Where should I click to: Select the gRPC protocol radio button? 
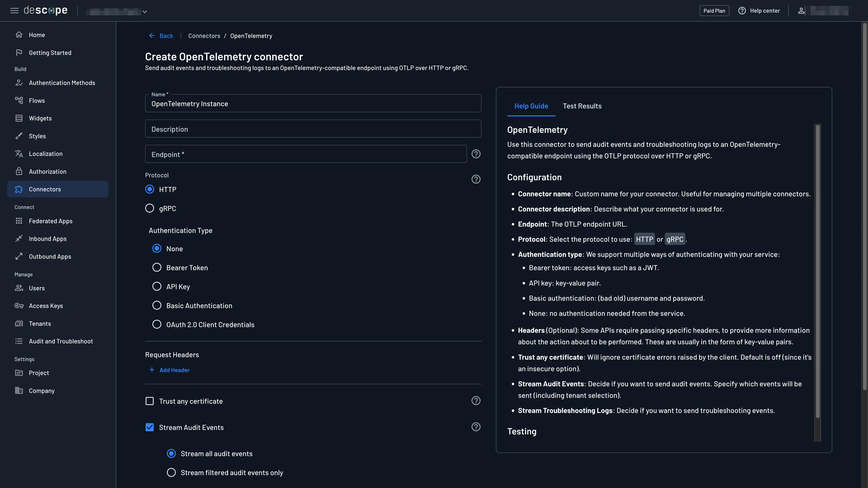[150, 208]
